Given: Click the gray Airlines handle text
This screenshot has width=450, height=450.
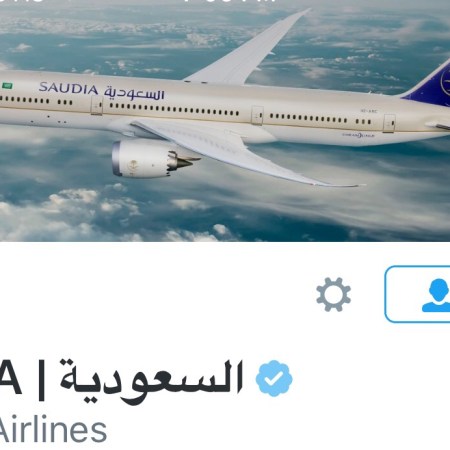Looking at the screenshot, I should point(53,429).
